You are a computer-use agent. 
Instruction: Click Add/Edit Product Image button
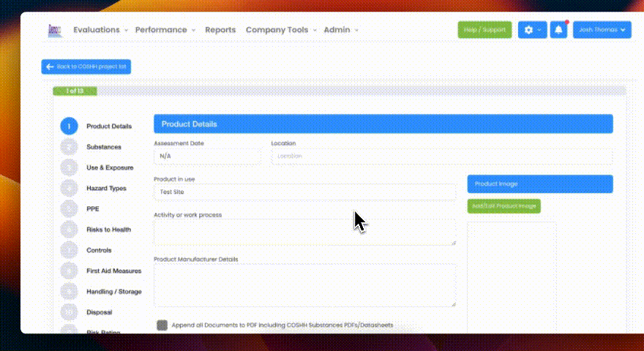point(504,206)
